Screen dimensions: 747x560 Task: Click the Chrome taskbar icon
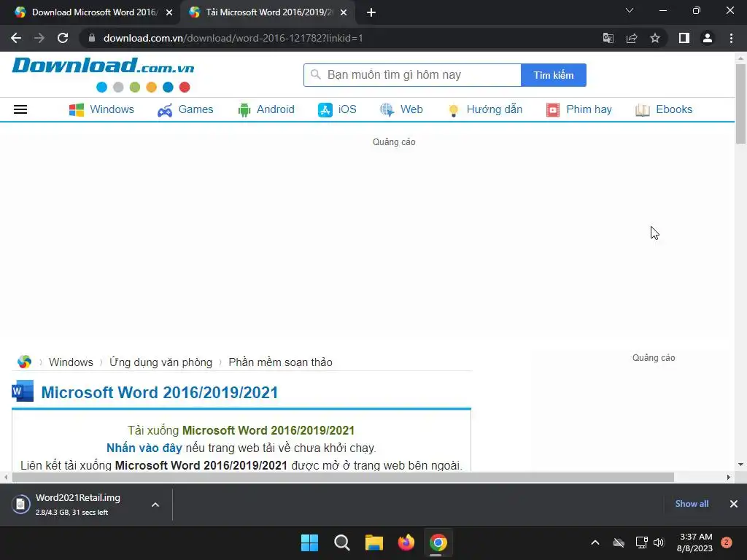pyautogui.click(x=438, y=542)
